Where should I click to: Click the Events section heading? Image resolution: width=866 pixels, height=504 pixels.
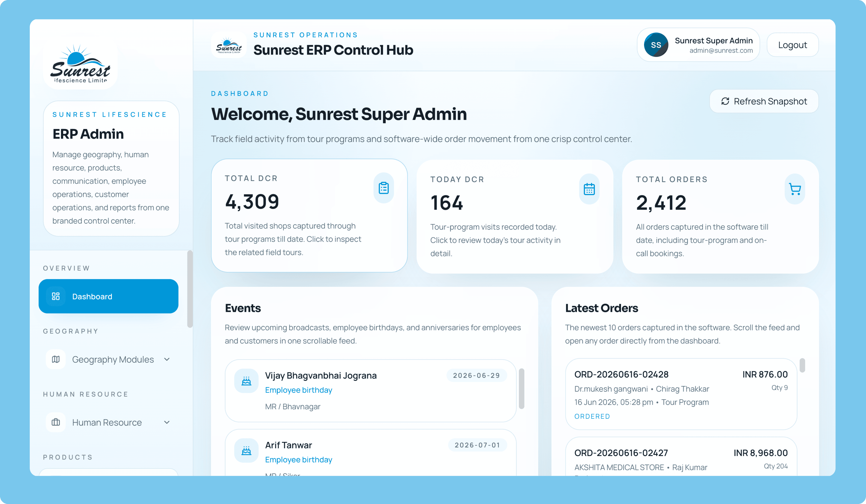point(243,308)
